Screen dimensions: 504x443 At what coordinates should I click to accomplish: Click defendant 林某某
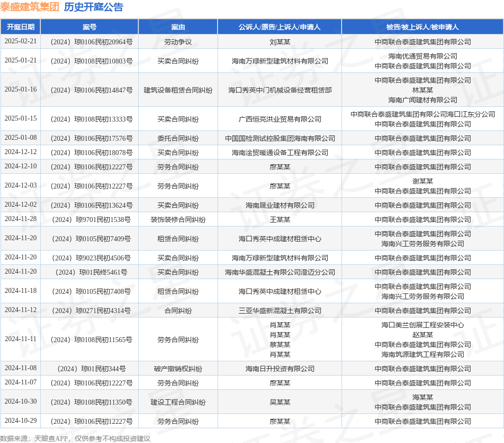pyautogui.click(x=422, y=90)
